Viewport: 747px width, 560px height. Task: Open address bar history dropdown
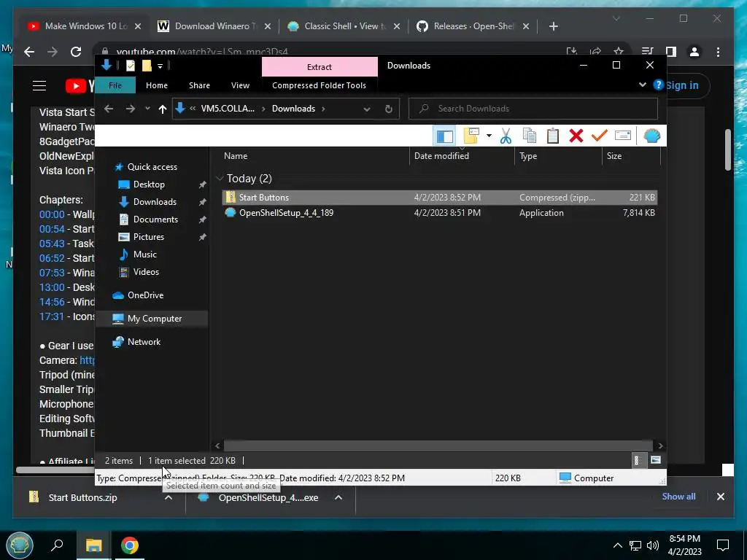366,109
